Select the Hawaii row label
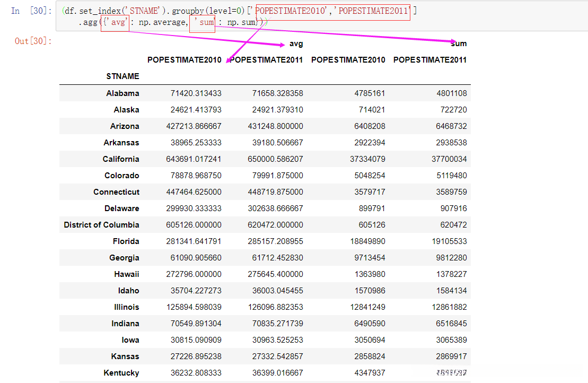Image resolution: width=588 pixels, height=383 pixels. 126,274
